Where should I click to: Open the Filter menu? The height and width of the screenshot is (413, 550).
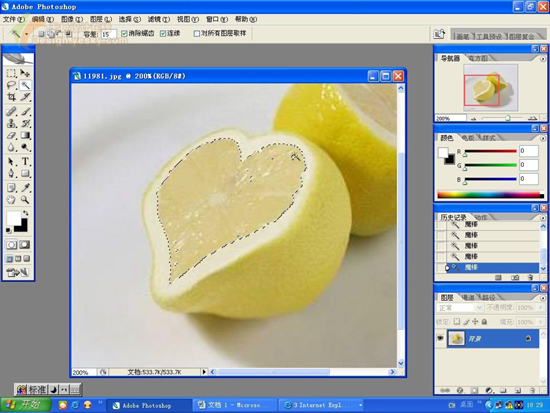coord(158,19)
